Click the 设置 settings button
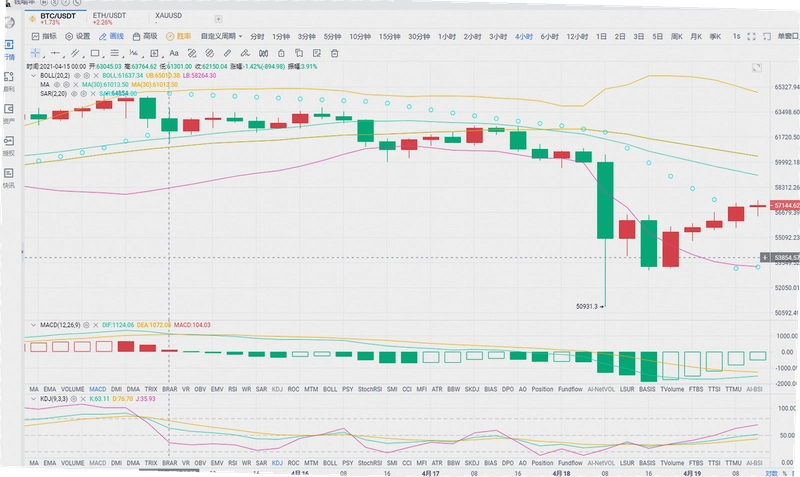 [x=78, y=36]
